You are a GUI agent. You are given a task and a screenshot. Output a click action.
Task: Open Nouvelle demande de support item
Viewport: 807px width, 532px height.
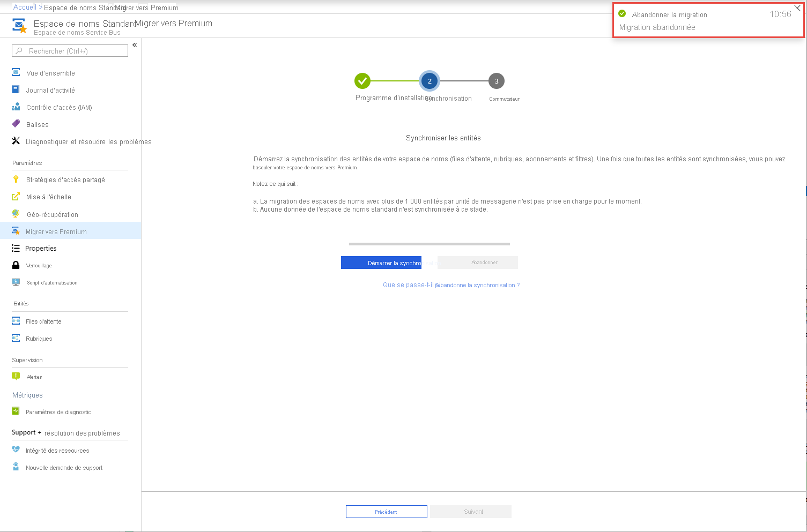[x=64, y=468]
